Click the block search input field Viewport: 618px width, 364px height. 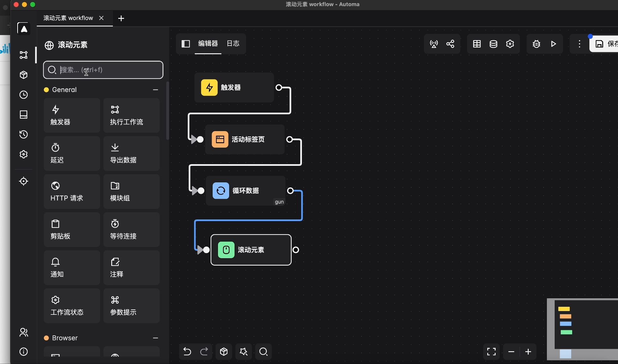point(103,70)
